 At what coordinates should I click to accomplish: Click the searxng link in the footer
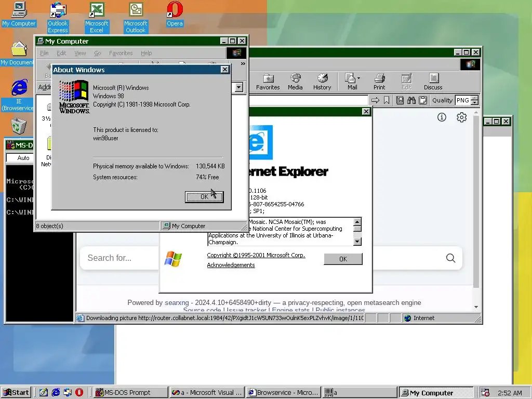[x=177, y=303]
